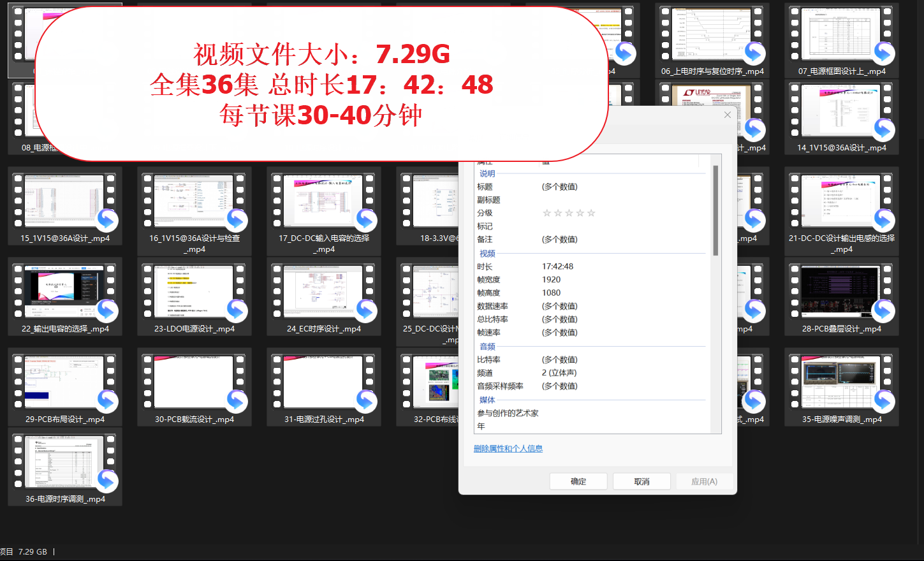Click the 35-电源噪声调测_.mp4 file name

tap(842, 419)
